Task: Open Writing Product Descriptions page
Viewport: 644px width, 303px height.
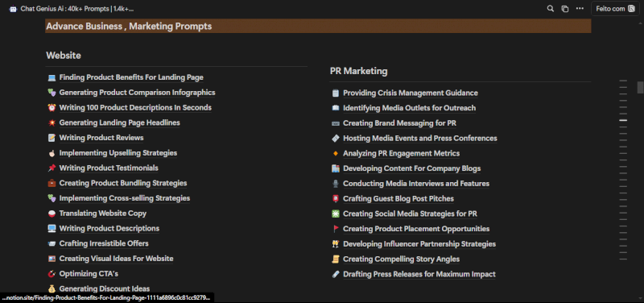Action: click(x=109, y=228)
